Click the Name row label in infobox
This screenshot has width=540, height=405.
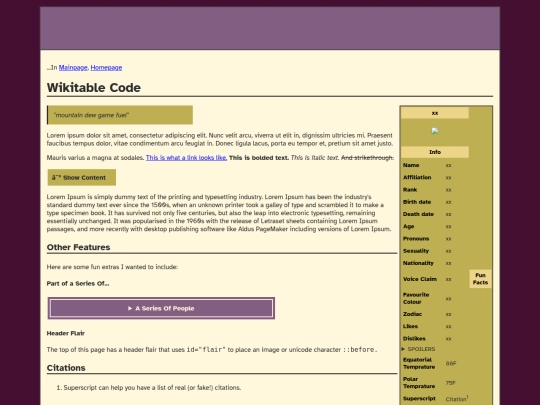(x=411, y=165)
